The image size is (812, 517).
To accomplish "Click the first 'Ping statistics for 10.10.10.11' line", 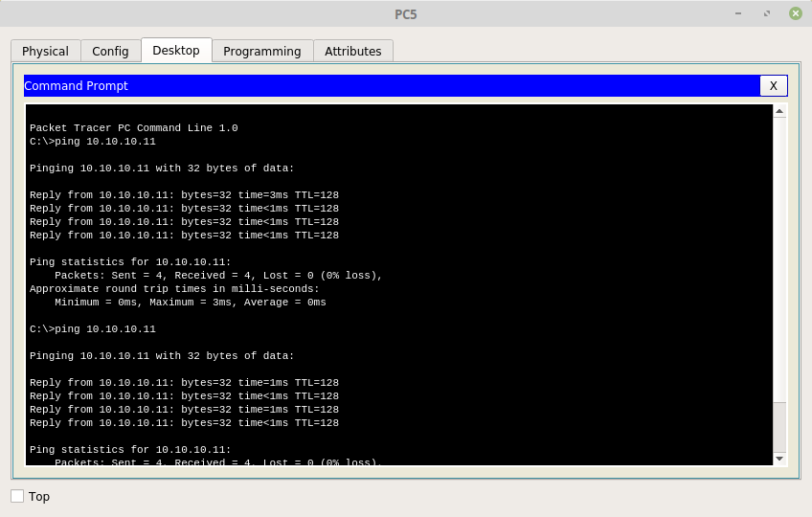I will click(x=130, y=261).
